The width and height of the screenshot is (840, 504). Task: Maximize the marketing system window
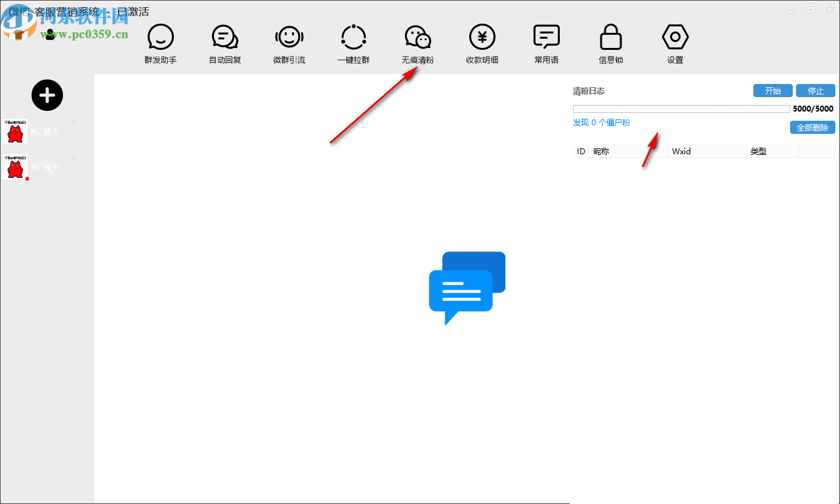click(x=810, y=10)
